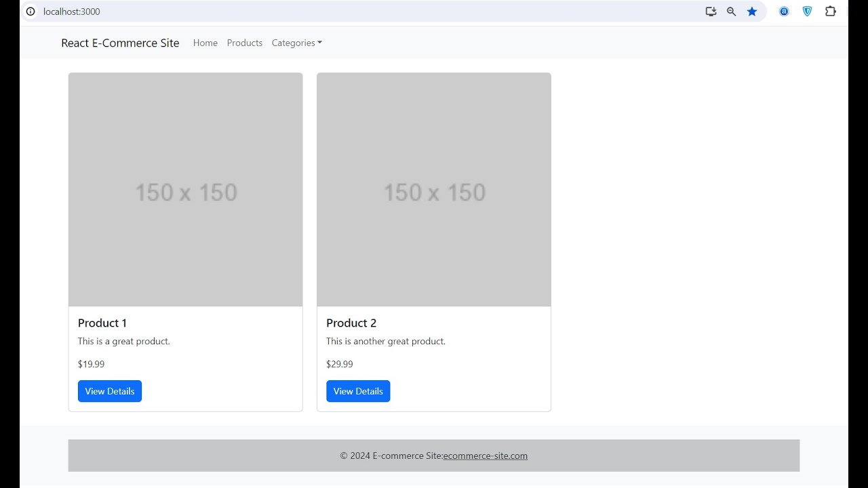The height and width of the screenshot is (488, 868).
Task: Click the $19.99 price
Action: pos(92,364)
